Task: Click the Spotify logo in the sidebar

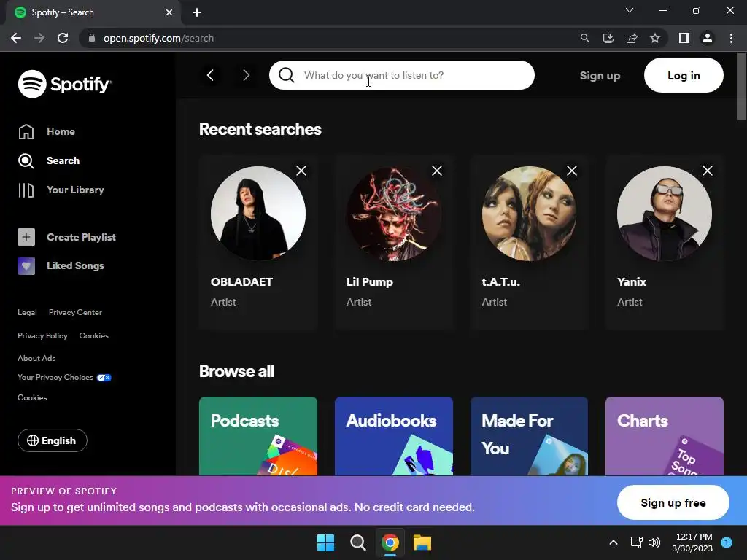Action: coord(65,84)
